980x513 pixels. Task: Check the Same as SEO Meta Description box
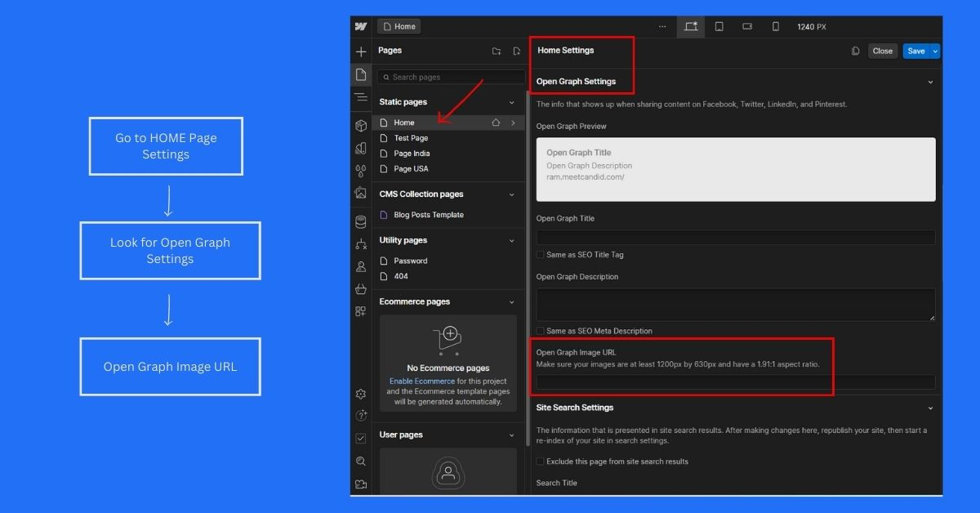540,331
